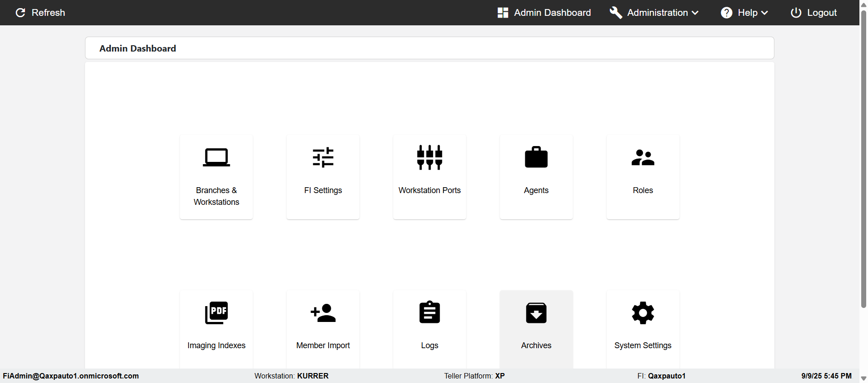Expand the Administration dropdown menu
The height and width of the screenshot is (383, 868).
point(654,13)
